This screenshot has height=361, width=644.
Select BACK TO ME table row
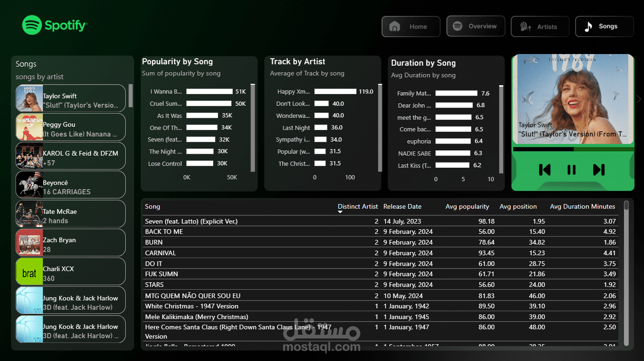(380, 232)
